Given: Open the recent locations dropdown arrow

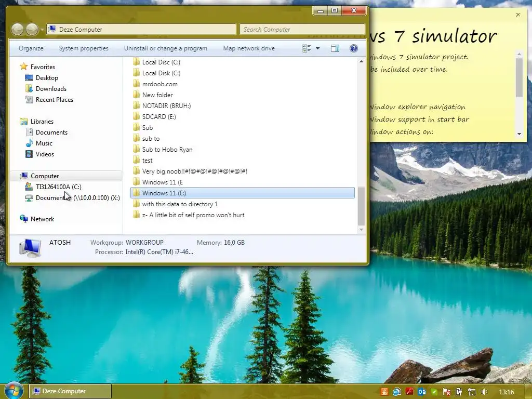Looking at the screenshot, I should coord(42,30).
